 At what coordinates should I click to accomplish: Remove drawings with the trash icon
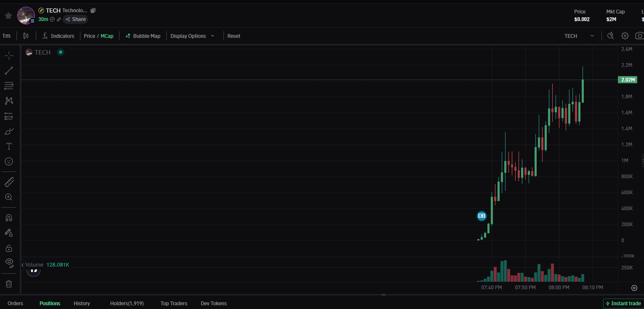[x=9, y=284]
